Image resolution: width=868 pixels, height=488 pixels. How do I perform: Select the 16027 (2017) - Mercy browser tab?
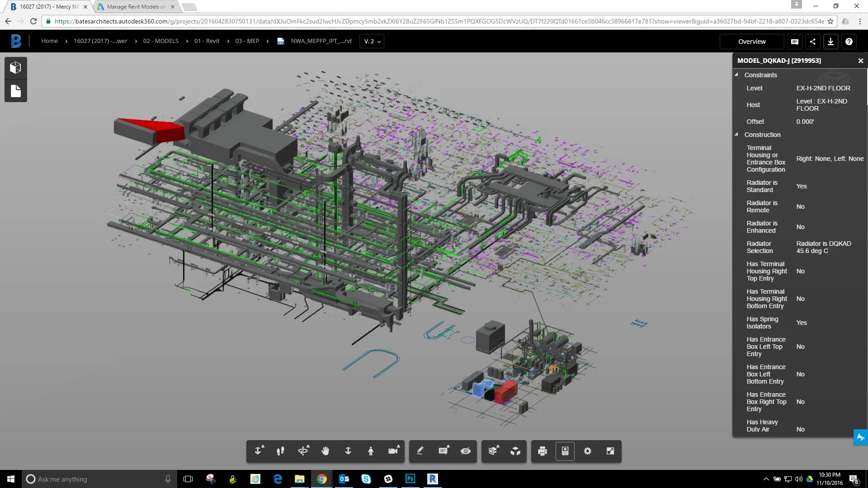click(x=48, y=7)
